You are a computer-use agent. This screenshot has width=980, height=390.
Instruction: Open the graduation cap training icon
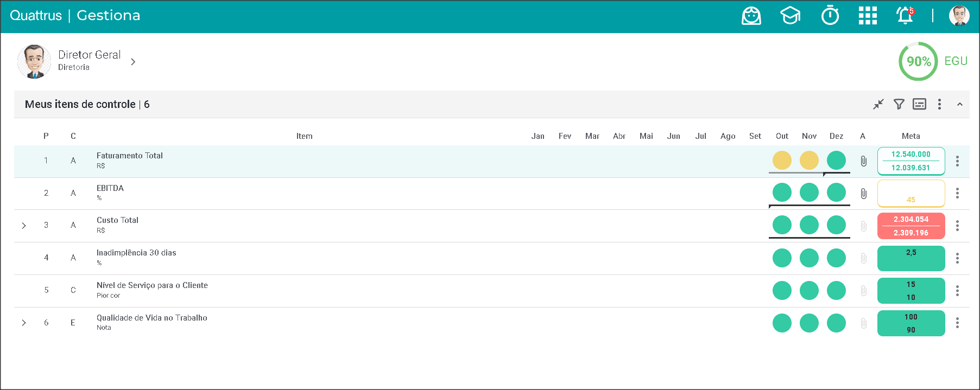[x=790, y=16]
